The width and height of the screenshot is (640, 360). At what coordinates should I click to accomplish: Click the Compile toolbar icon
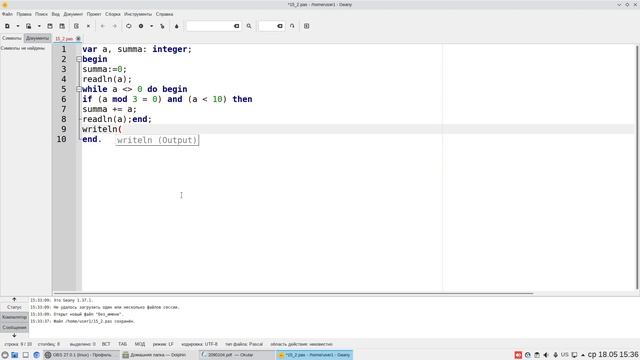(129, 26)
